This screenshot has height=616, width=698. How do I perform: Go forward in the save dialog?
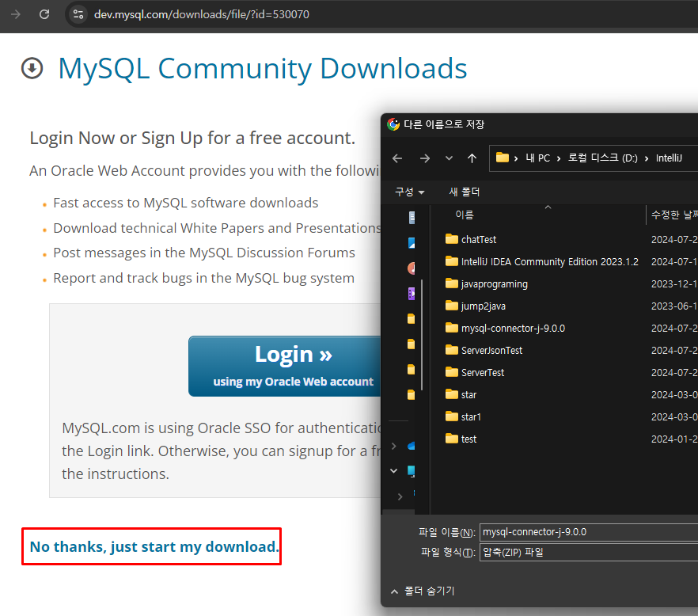point(425,158)
